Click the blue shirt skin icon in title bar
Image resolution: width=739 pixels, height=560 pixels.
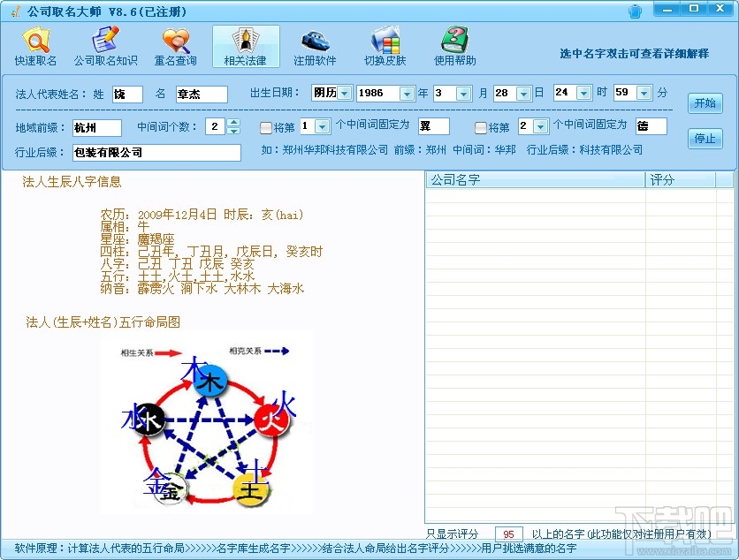[636, 11]
